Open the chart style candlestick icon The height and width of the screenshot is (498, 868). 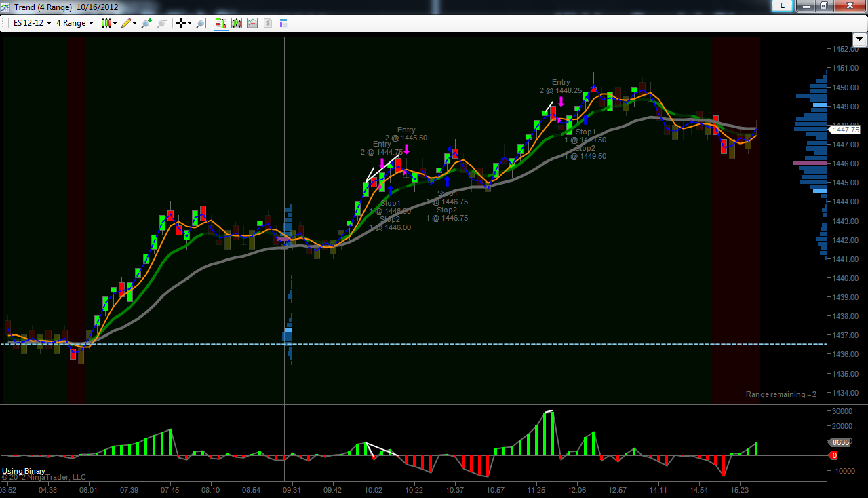(106, 23)
